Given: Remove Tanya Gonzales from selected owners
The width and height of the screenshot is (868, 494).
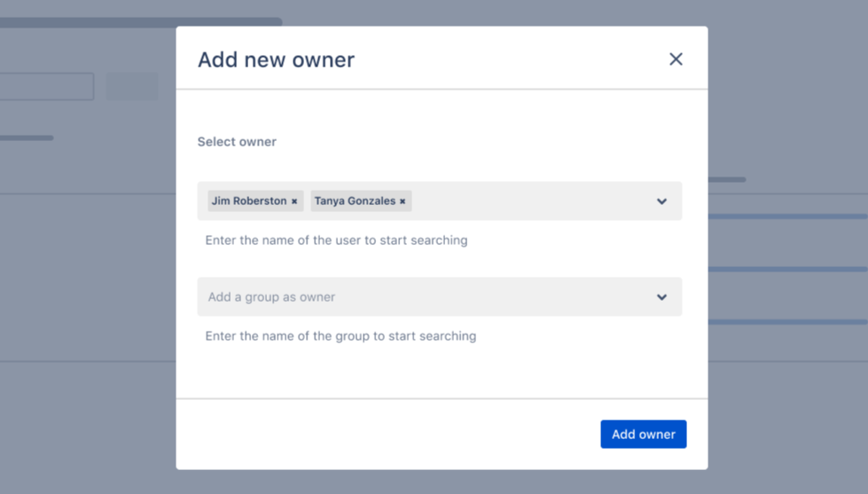Looking at the screenshot, I should (x=403, y=201).
